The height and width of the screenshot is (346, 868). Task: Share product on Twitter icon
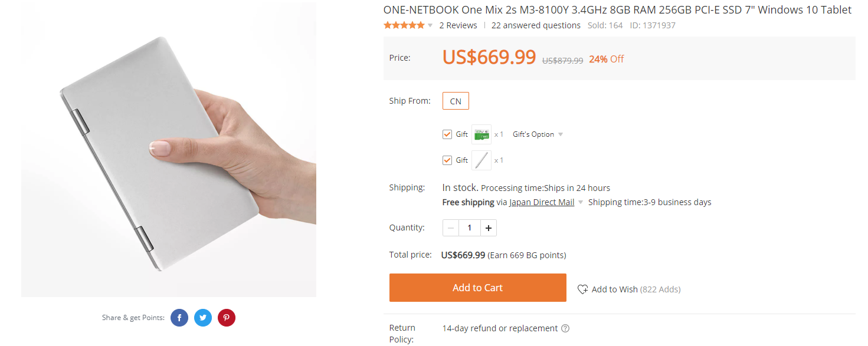tap(203, 318)
